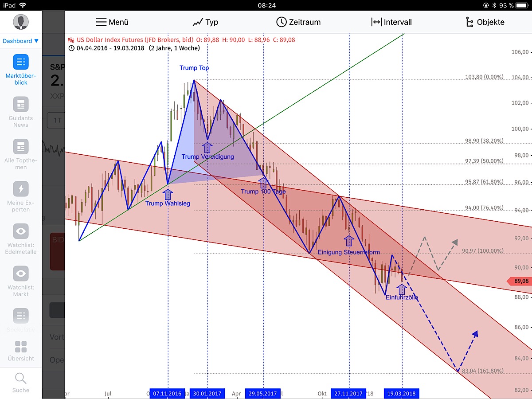Select the 07.11.2016 date marker
Screen dimensions: 532x399
[167, 393]
